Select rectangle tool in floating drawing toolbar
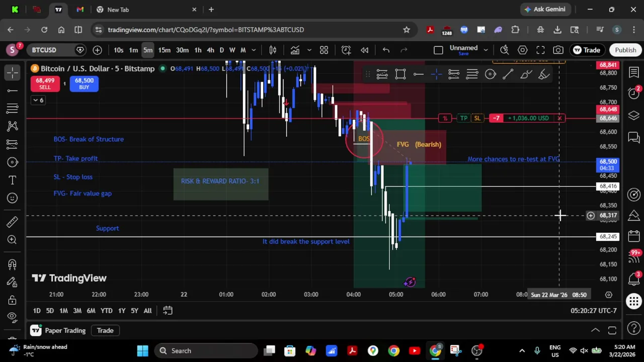644x362 pixels. (400, 74)
